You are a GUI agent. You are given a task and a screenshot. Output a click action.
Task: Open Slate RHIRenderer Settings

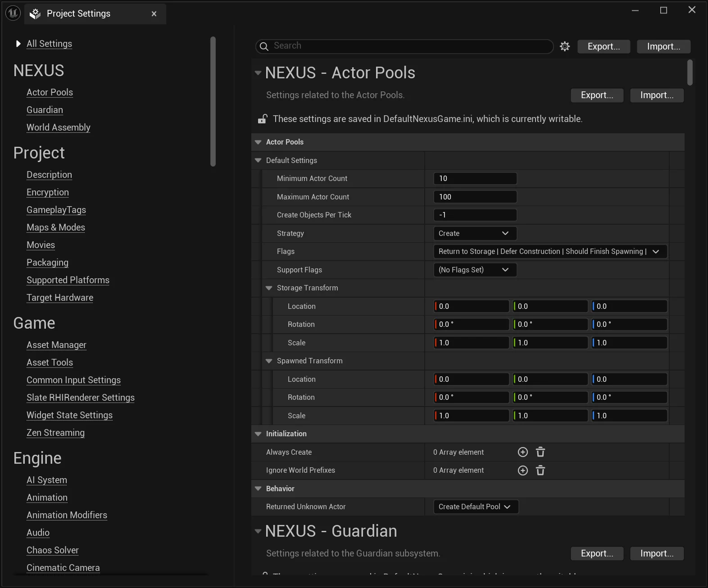tap(81, 398)
